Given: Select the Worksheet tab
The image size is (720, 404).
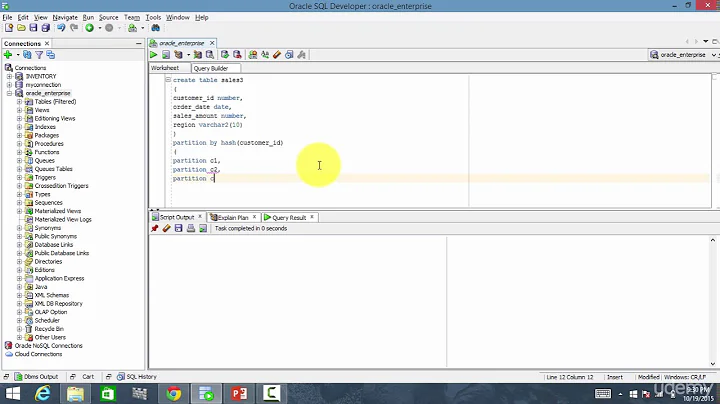Looking at the screenshot, I should pos(165,68).
